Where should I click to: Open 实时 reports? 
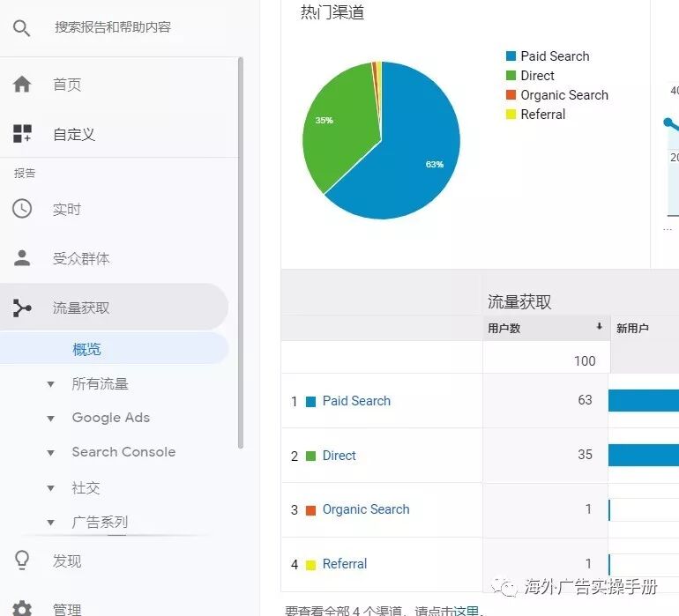coord(67,209)
